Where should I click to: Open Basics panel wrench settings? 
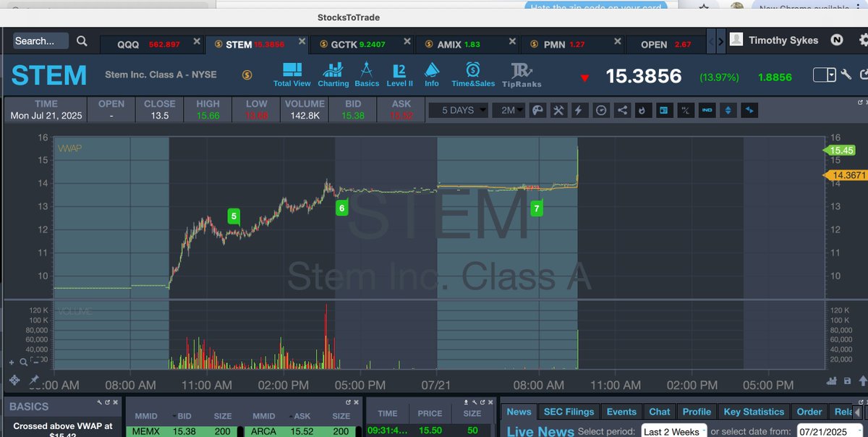click(x=100, y=402)
